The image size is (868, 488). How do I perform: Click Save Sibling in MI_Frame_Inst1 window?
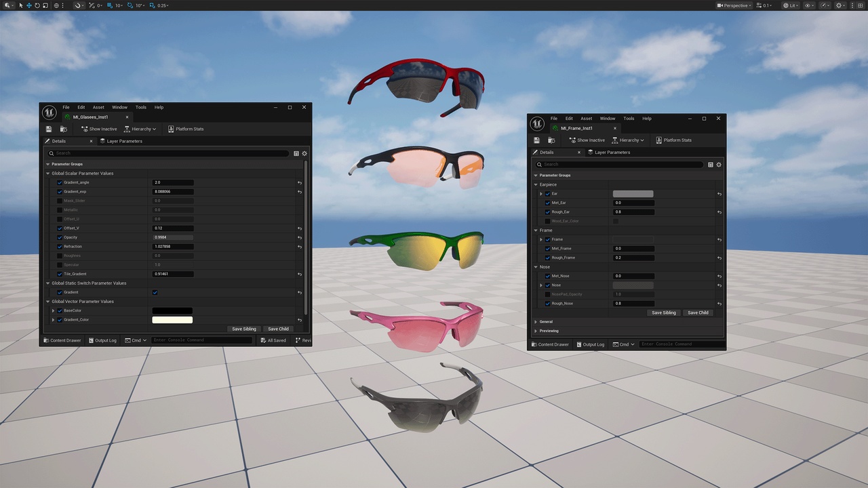click(664, 312)
